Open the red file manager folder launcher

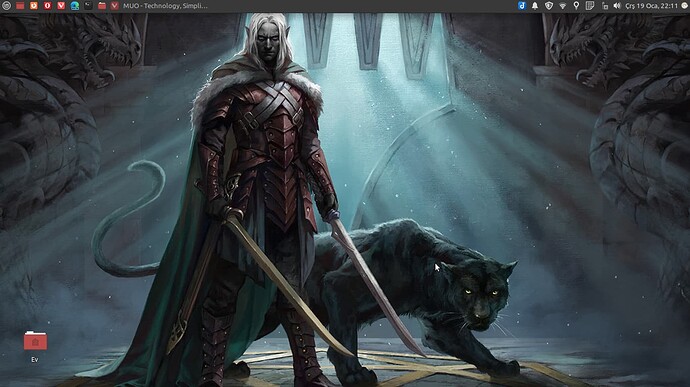pyautogui.click(x=102, y=6)
